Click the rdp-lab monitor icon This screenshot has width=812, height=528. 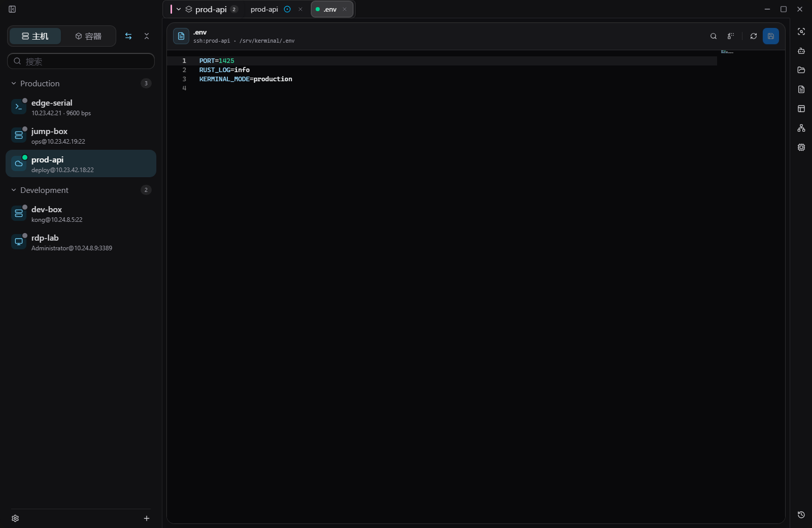point(19,242)
